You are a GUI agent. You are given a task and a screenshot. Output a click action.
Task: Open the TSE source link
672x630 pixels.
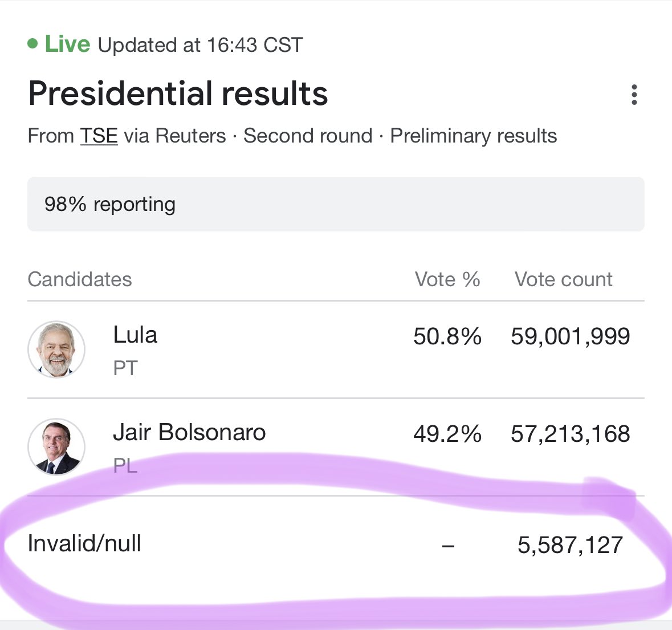click(x=99, y=136)
